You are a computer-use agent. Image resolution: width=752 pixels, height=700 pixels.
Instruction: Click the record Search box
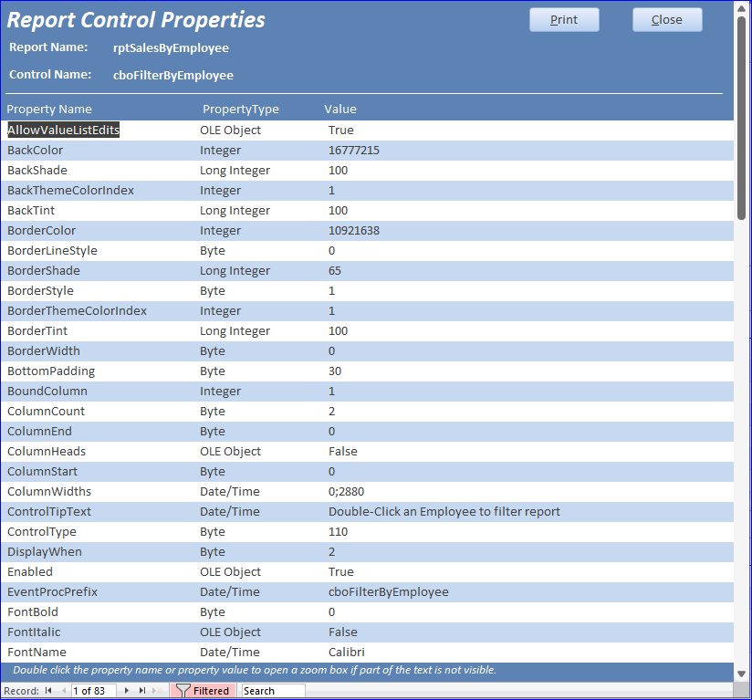273,690
